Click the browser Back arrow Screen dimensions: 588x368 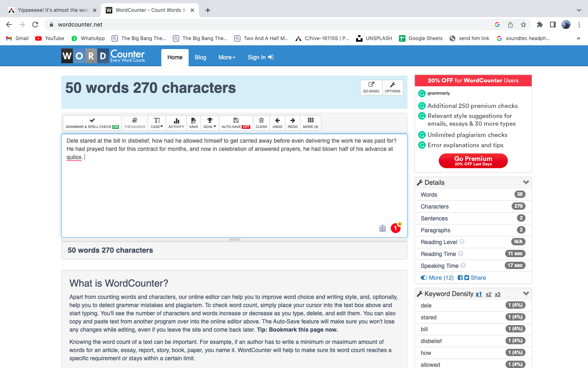(x=9, y=25)
